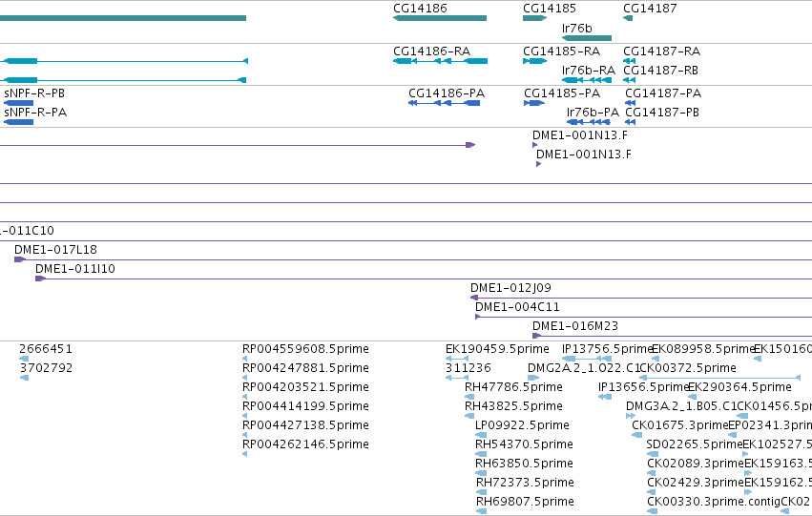This screenshot has height=516, width=812.
Task: Click the Ir76b-RA transcript
Action: pyautogui.click(x=587, y=80)
